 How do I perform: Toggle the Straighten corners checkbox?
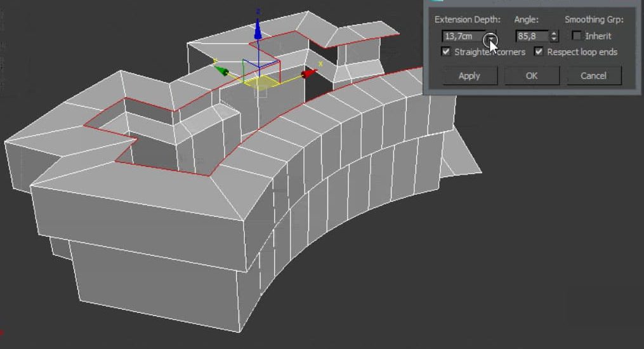(x=446, y=52)
